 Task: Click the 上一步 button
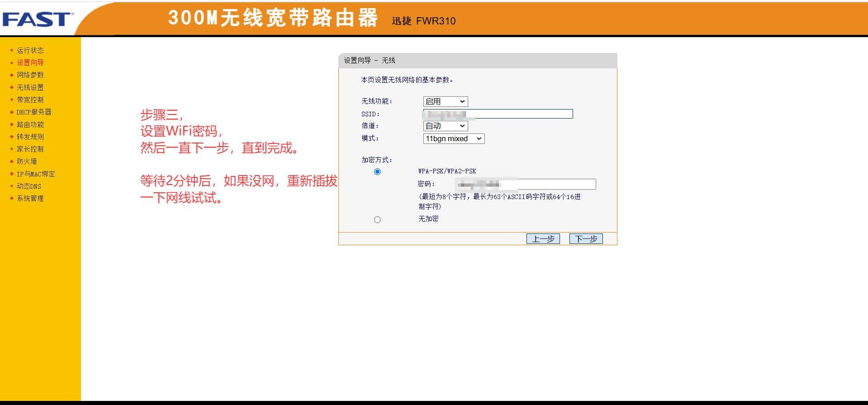pos(543,238)
